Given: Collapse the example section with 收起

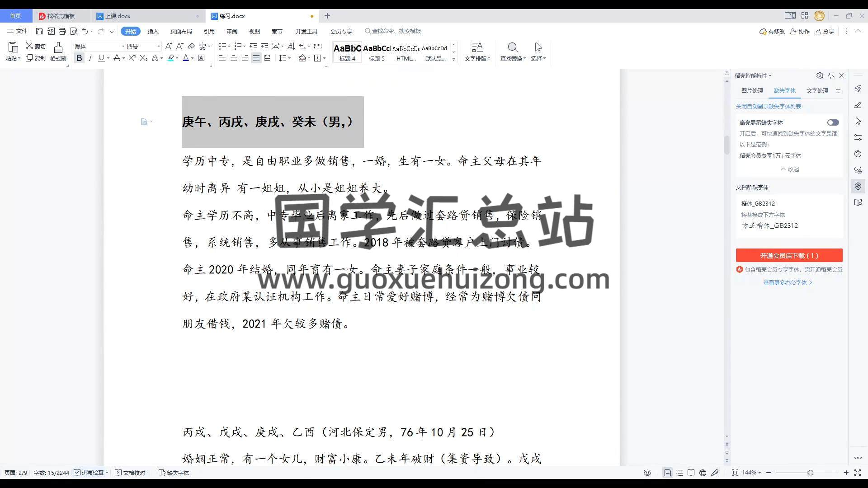Looking at the screenshot, I should pos(790,169).
